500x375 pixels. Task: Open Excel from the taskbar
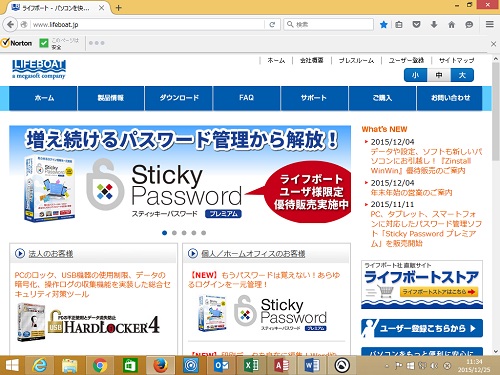pos(251,366)
